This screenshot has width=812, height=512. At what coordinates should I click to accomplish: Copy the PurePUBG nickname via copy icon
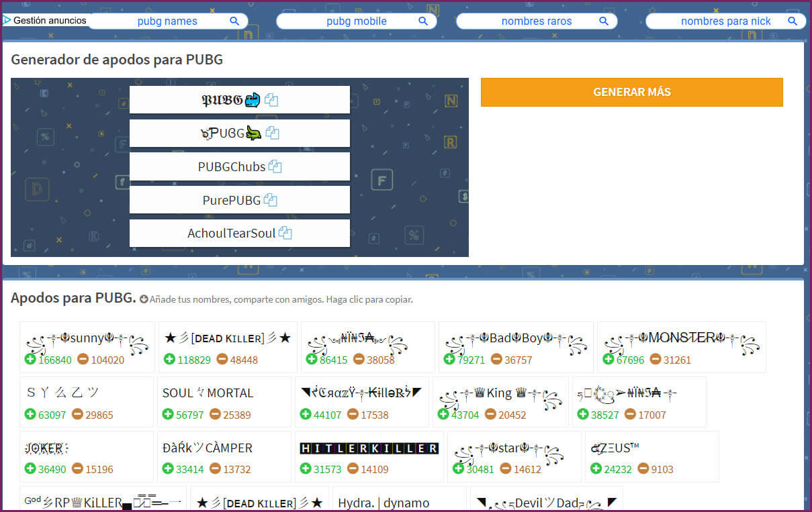(271, 200)
